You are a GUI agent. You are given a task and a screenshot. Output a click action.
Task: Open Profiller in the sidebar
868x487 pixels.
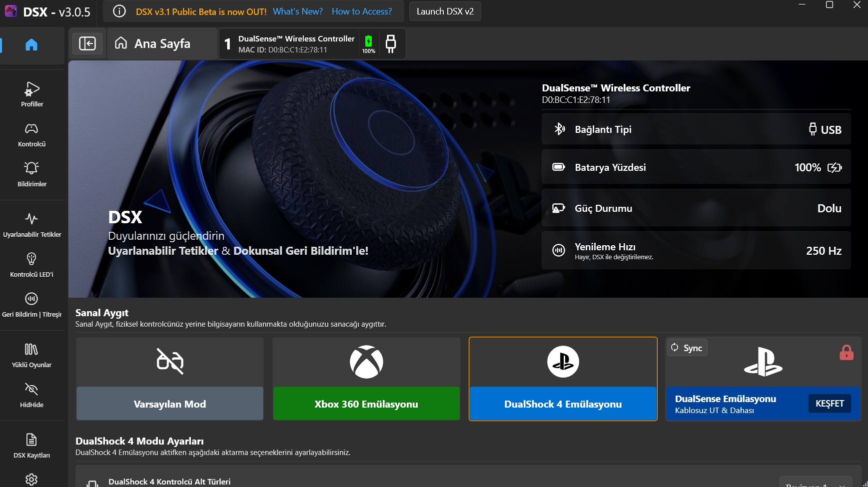pos(32,94)
